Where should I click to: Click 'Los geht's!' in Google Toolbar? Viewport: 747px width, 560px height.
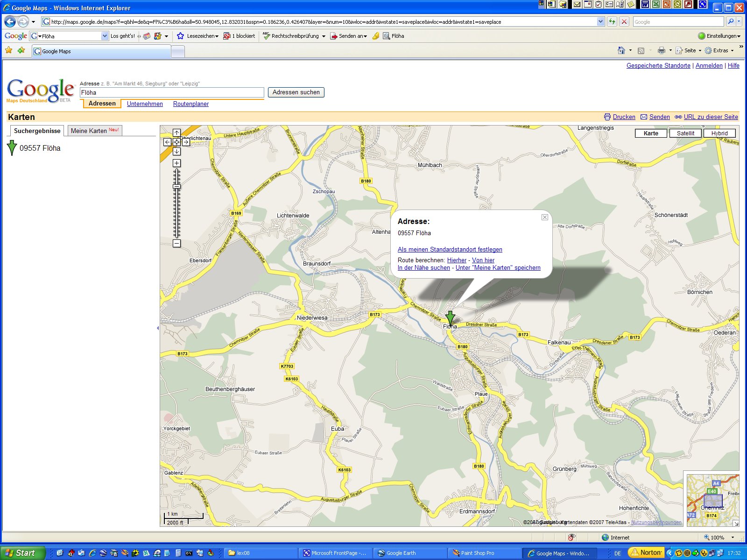point(122,36)
